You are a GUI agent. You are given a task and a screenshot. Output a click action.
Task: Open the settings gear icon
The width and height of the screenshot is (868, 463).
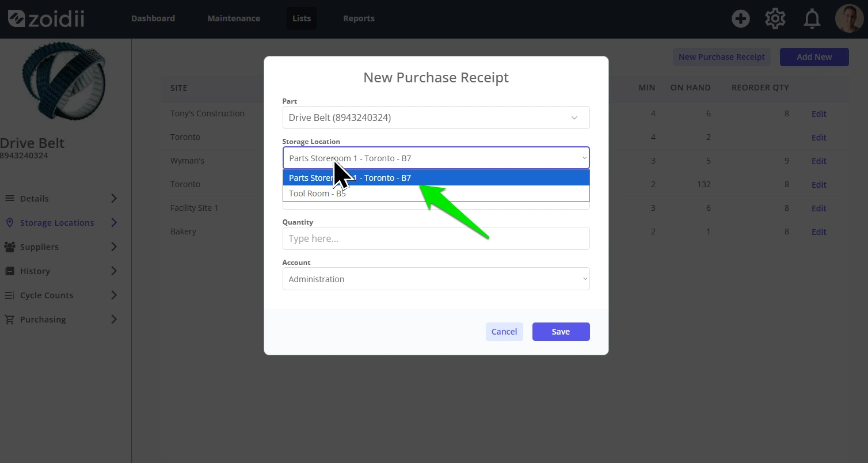(775, 18)
